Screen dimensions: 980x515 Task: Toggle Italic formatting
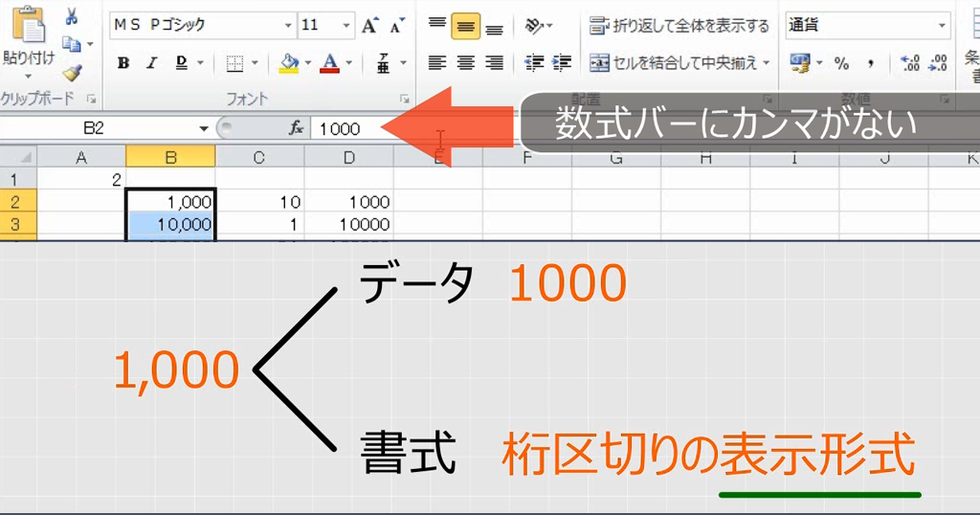151,62
